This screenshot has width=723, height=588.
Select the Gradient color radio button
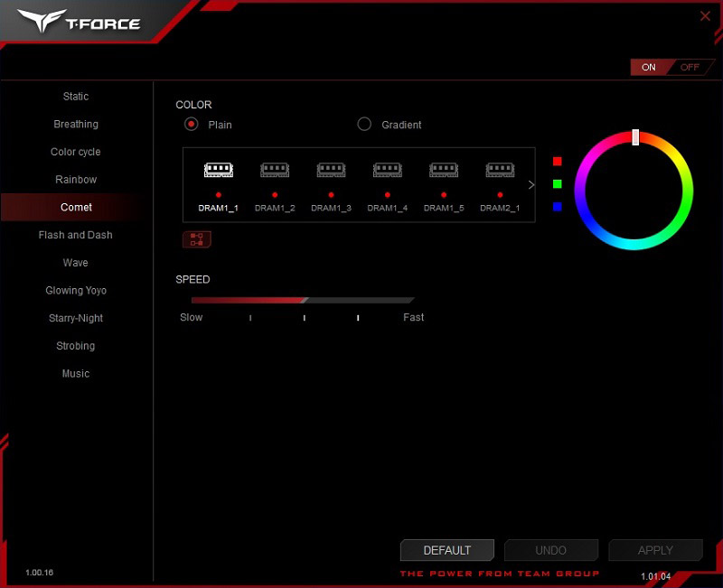coord(364,124)
